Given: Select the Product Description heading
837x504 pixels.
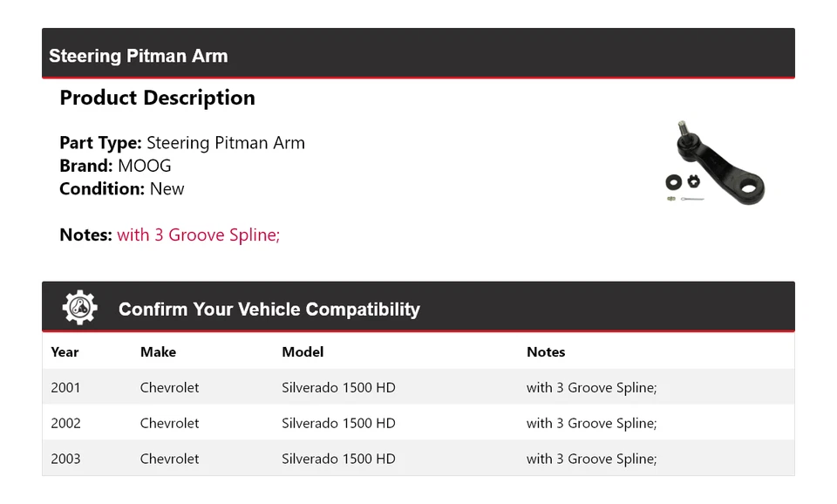Looking at the screenshot, I should click(157, 98).
